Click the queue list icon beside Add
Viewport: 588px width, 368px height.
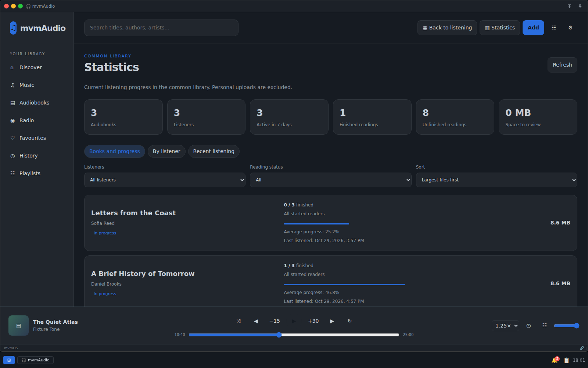554,28
